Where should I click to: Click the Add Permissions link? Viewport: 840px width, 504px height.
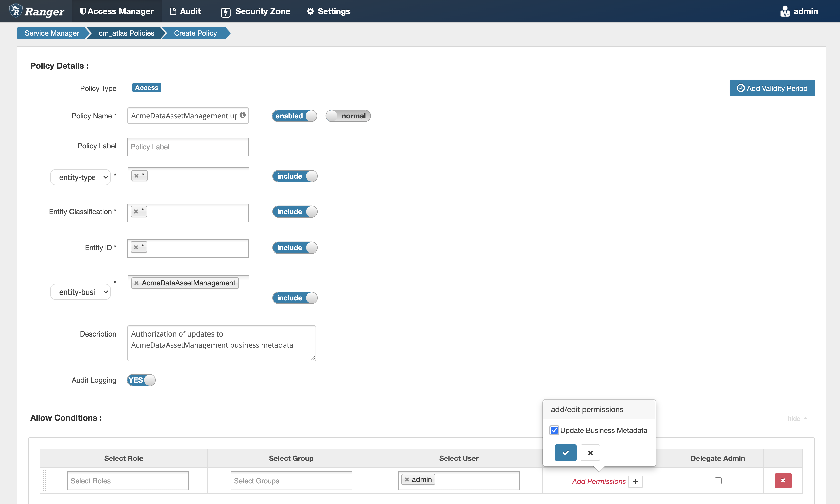[599, 481]
